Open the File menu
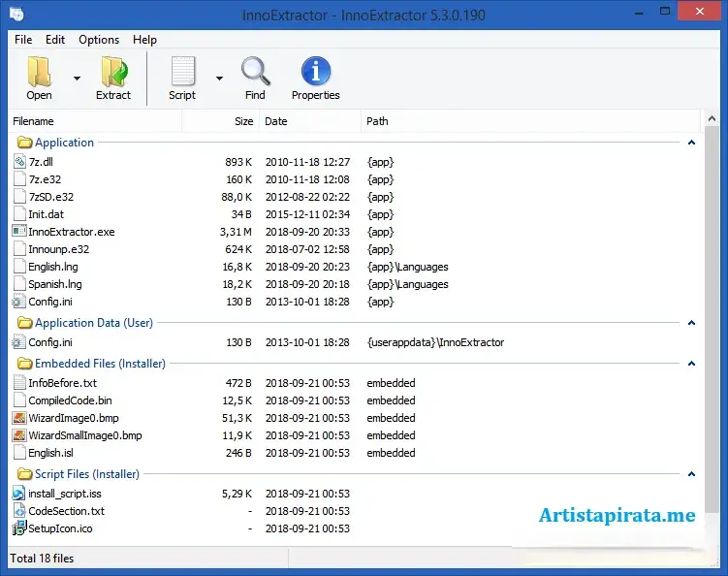 pos(23,40)
